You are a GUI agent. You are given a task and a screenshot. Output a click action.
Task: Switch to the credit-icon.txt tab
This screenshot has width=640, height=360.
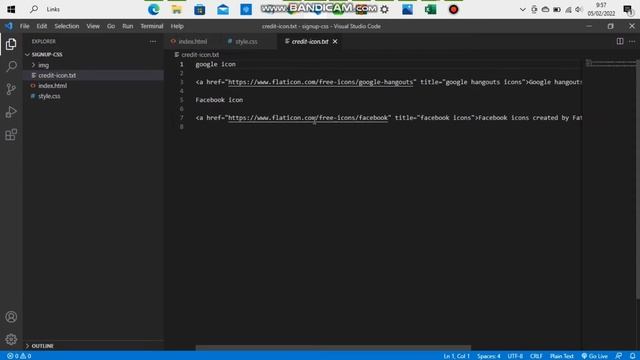pyautogui.click(x=309, y=41)
